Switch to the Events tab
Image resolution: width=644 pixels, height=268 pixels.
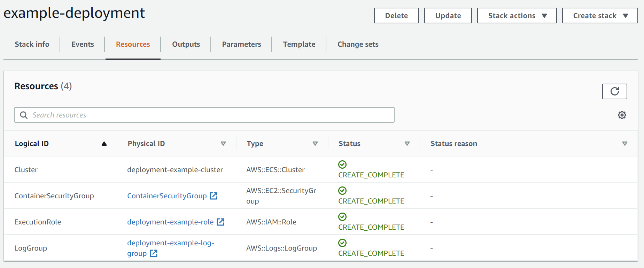tap(83, 44)
